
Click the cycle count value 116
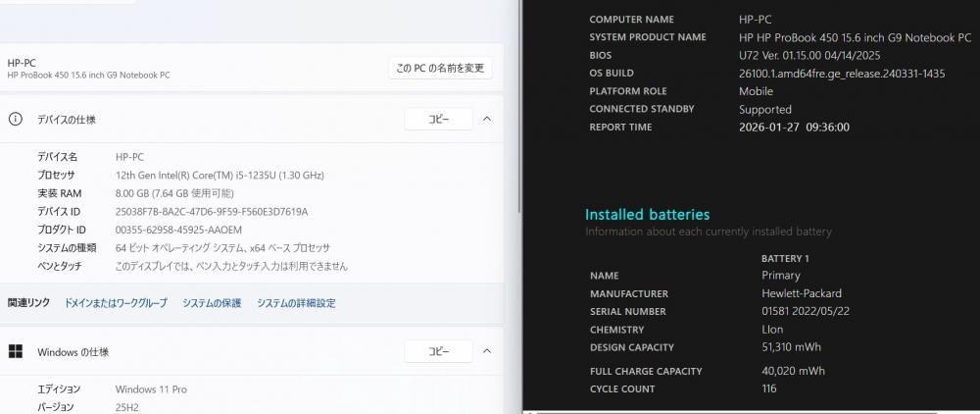768,388
